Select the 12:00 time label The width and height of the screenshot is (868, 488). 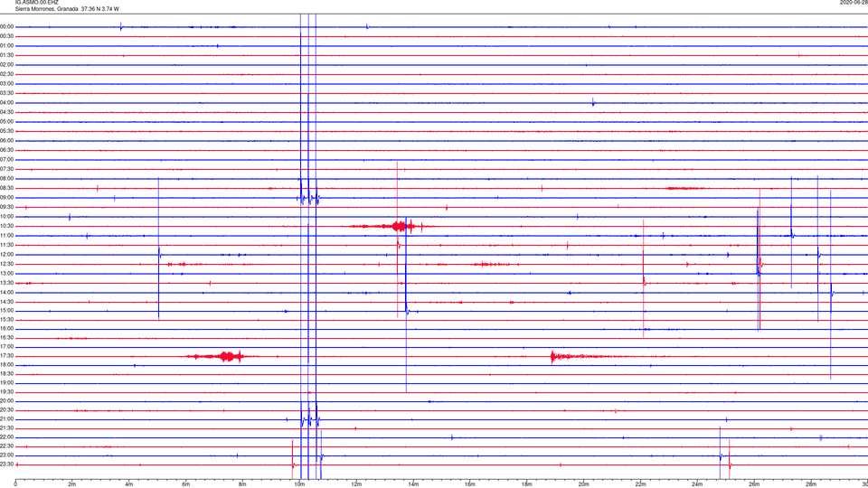[x=6, y=255]
